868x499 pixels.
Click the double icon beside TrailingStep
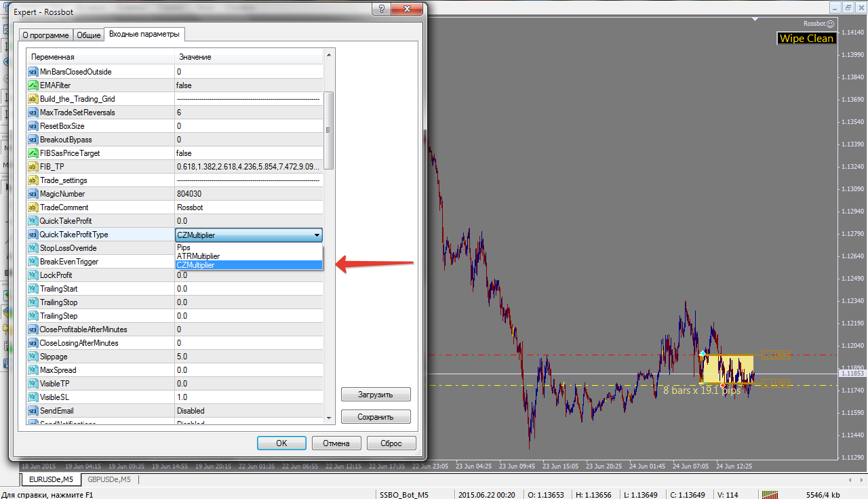[x=33, y=316]
